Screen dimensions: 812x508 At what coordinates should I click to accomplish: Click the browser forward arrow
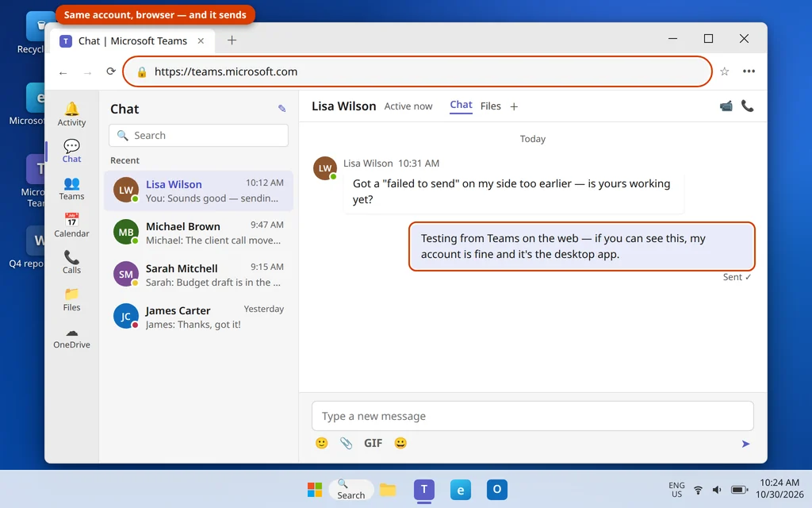[x=87, y=73]
